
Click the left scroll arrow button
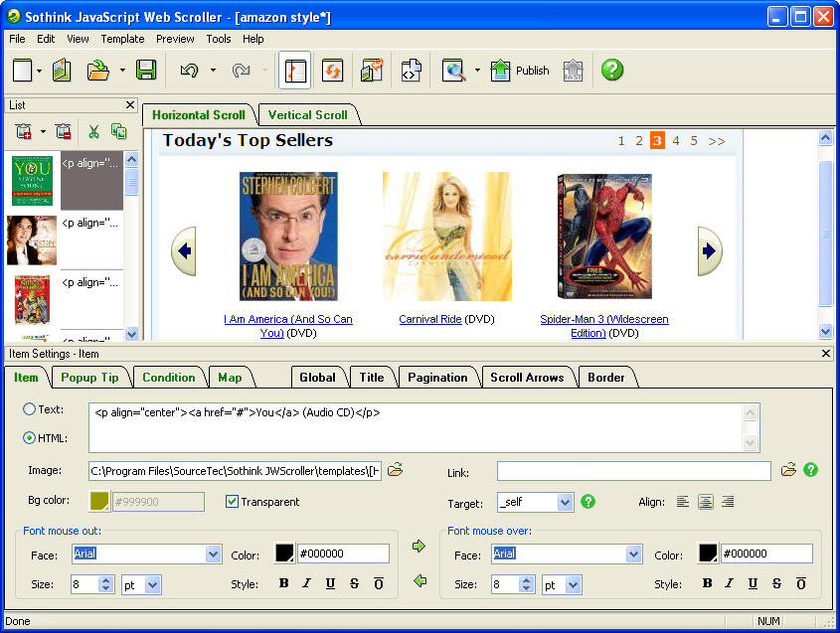(184, 250)
